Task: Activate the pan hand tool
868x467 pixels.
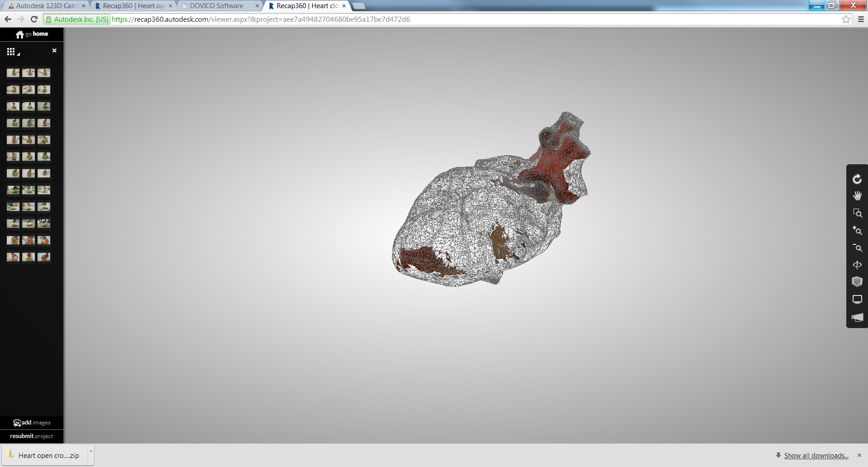Action: pyautogui.click(x=857, y=196)
